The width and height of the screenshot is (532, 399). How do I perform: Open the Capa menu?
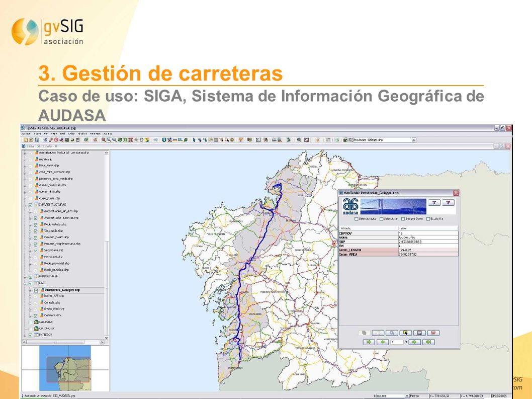pyautogui.click(x=37, y=134)
